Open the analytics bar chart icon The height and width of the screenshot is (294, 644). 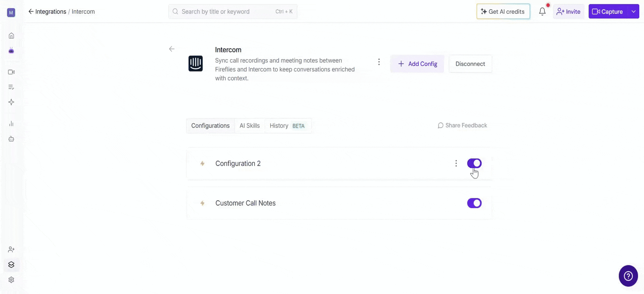11,124
